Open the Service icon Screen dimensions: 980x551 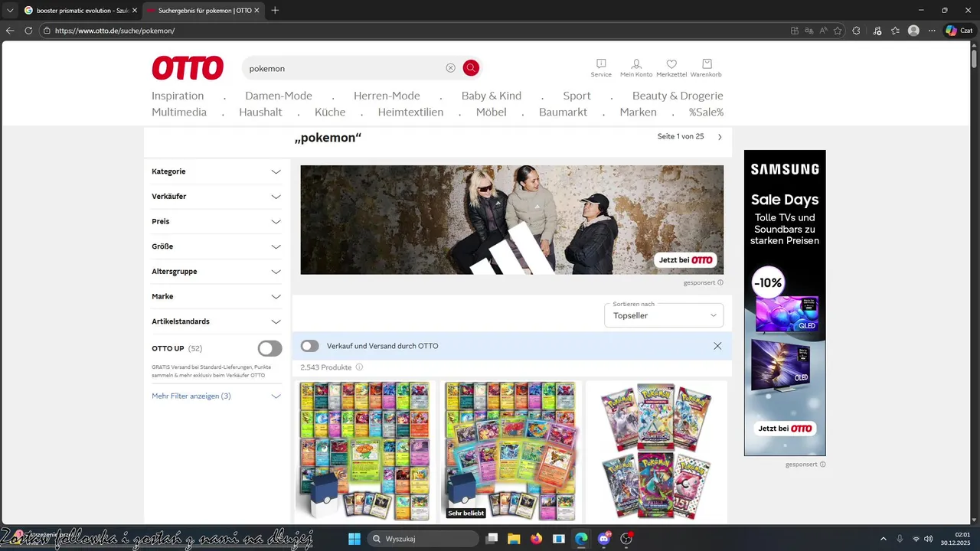coord(601,68)
